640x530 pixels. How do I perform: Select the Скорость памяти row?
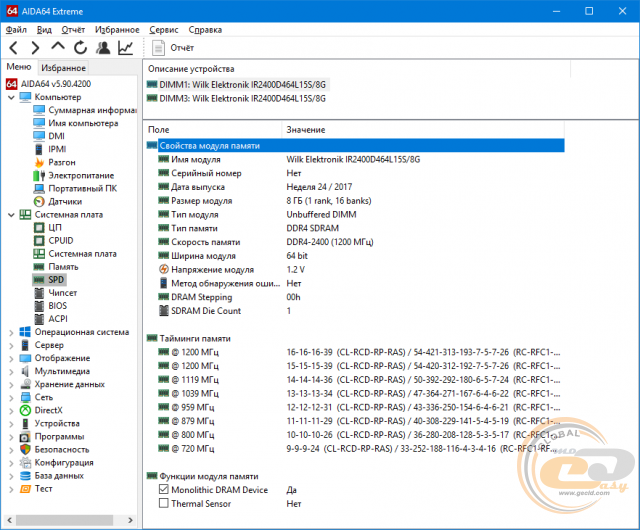[355, 242]
